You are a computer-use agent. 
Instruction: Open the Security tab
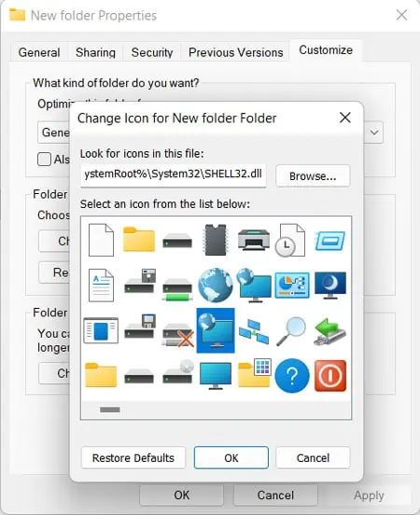pos(152,52)
